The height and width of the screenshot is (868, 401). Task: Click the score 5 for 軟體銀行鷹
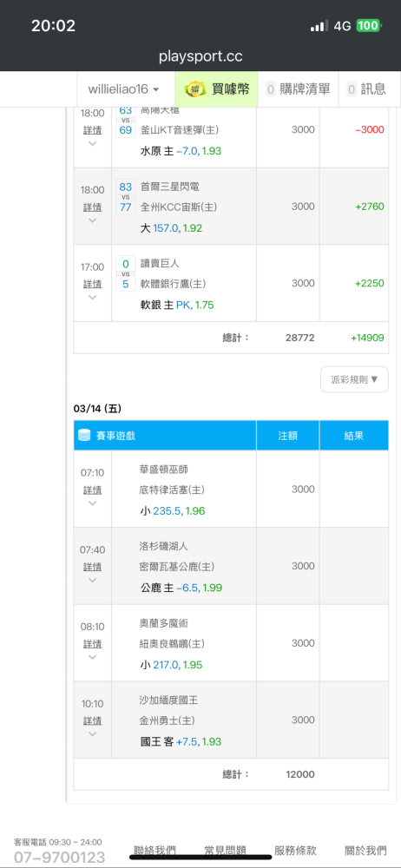point(126,284)
